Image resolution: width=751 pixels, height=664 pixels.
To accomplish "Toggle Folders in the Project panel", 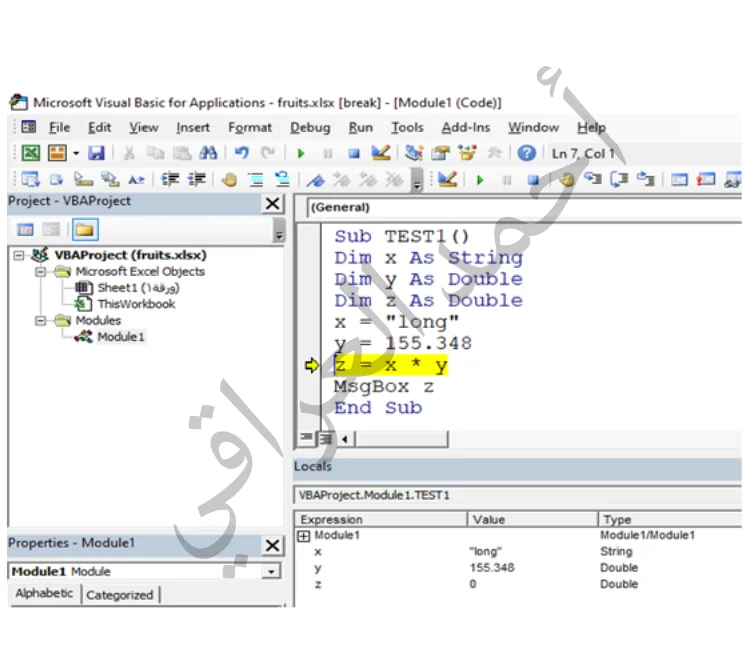I will point(85,229).
